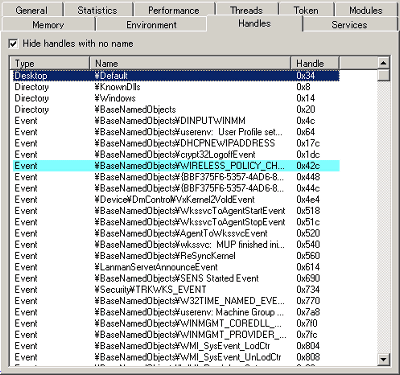The height and width of the screenshot is (375, 400).
Task: Click the scrollbar down arrow
Action: coord(384,359)
